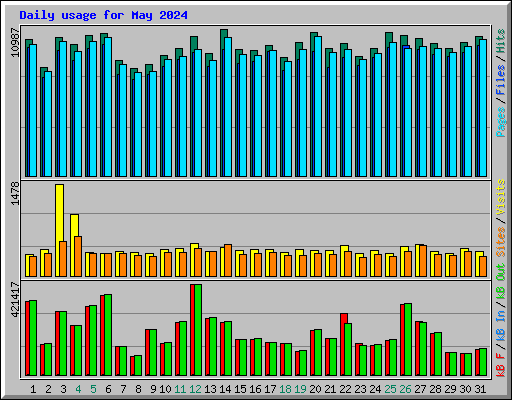Click day number 14 on the x-axis
Viewport: 512px width, 400px height.
pyautogui.click(x=225, y=389)
